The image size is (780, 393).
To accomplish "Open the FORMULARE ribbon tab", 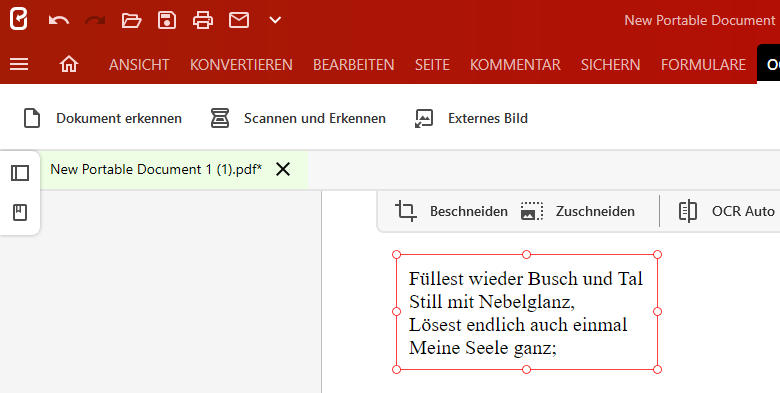I will [x=703, y=65].
